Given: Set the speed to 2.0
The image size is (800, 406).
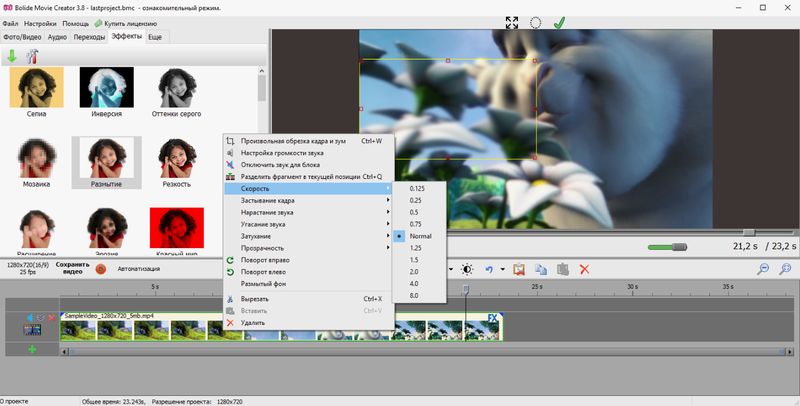Looking at the screenshot, I should (415, 272).
